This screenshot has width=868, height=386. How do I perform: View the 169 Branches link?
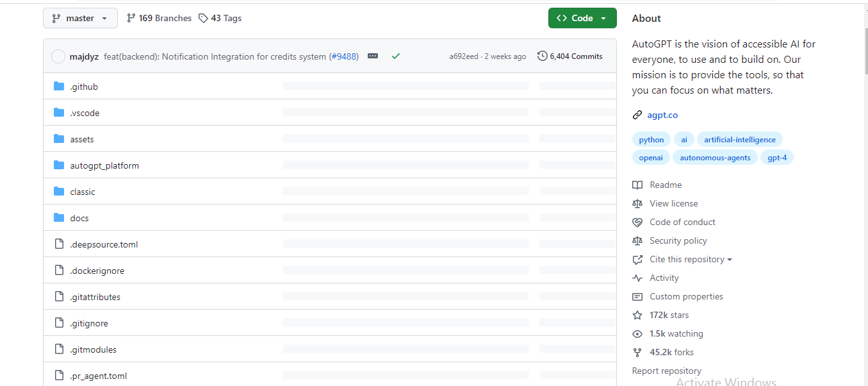click(160, 18)
